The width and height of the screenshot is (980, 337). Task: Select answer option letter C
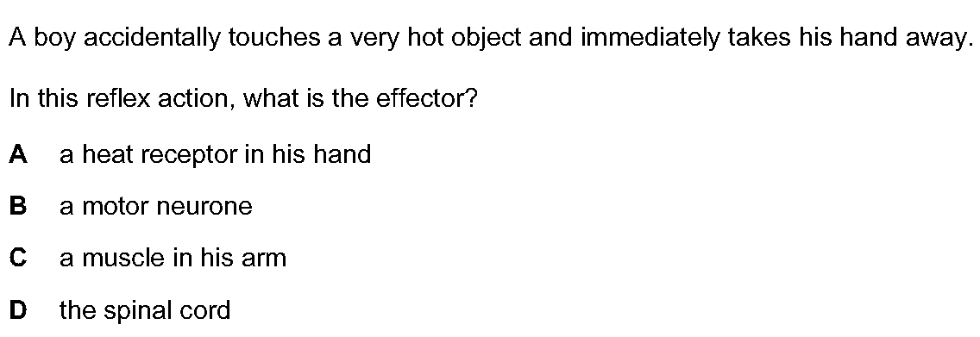(18, 257)
